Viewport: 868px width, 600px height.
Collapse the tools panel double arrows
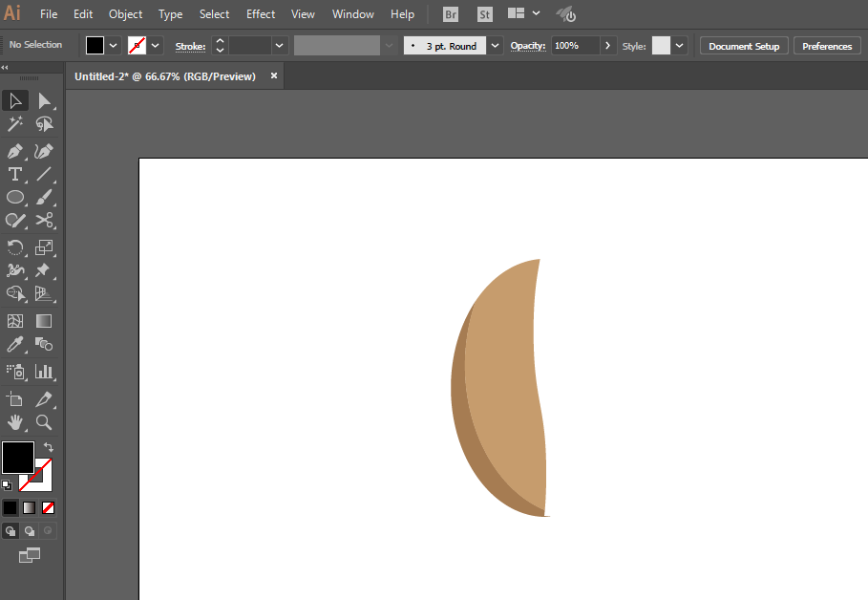(5, 67)
